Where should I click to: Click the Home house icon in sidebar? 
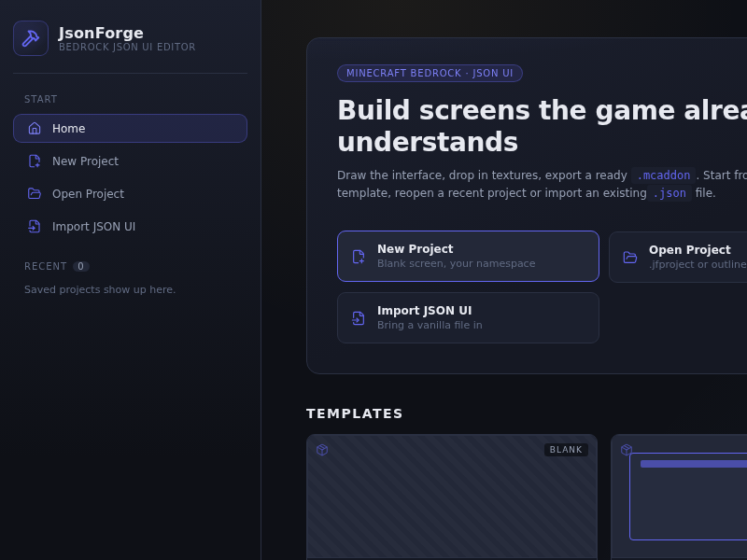[35, 128]
